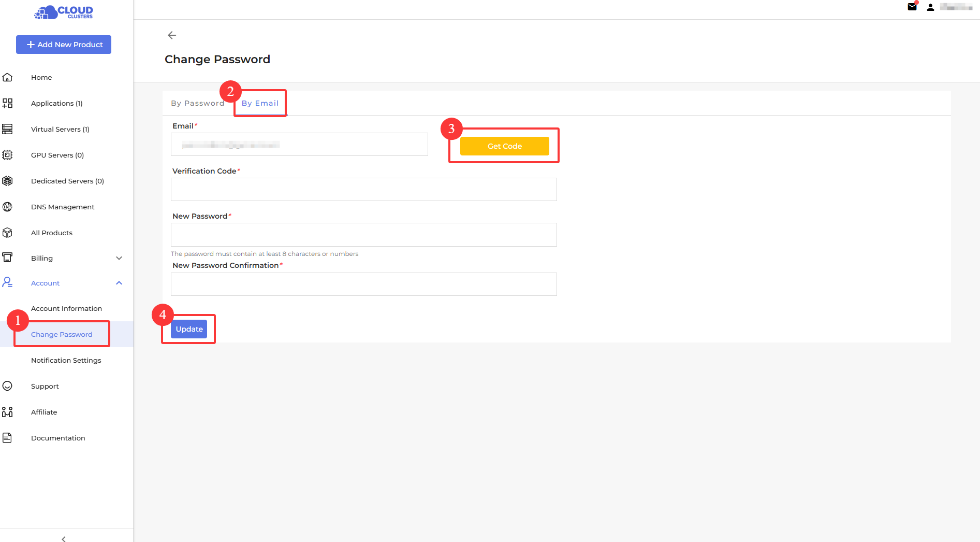This screenshot has height=542, width=980.
Task: Collapse the sidebar with bottom arrow
Action: pyautogui.click(x=64, y=539)
